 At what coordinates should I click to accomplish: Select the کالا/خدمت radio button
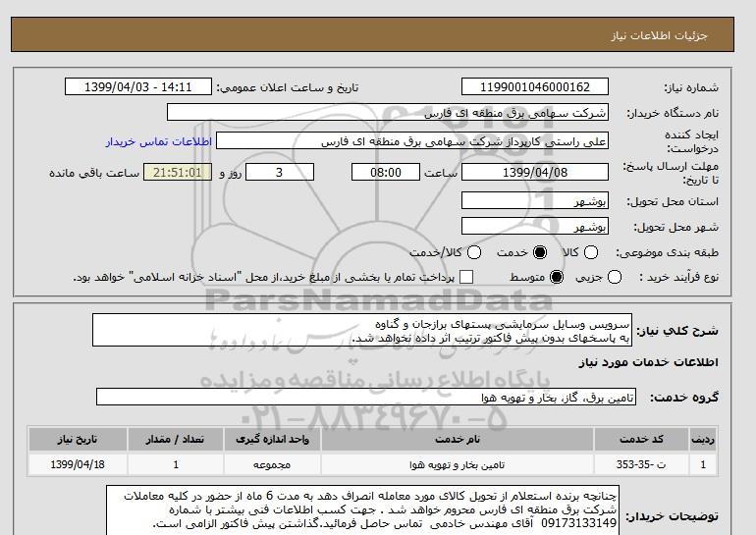pos(474,252)
